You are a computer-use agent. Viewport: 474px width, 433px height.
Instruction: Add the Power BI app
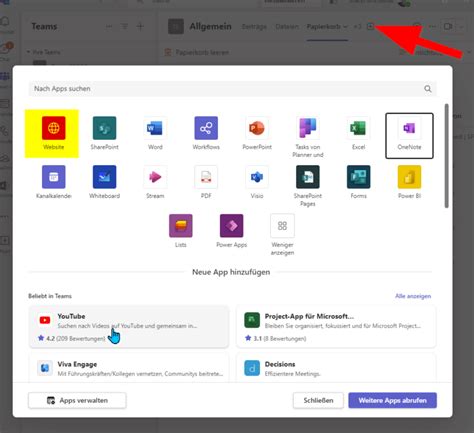pos(409,182)
